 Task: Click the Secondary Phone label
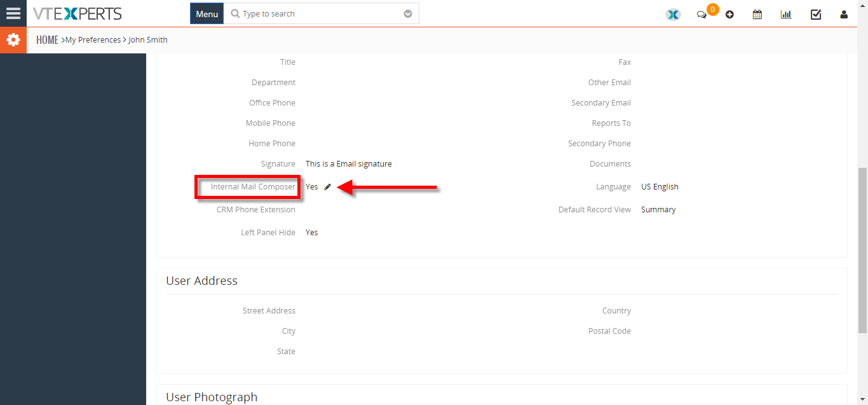point(599,144)
